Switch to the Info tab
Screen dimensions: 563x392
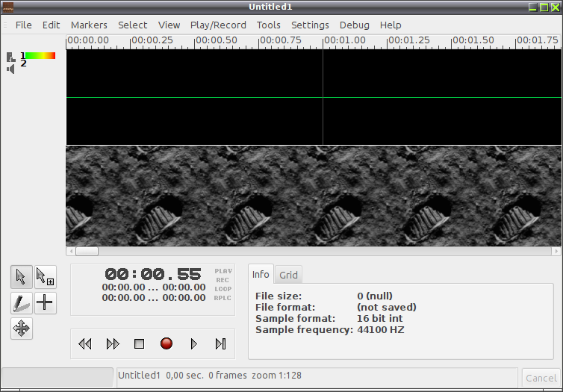[261, 274]
